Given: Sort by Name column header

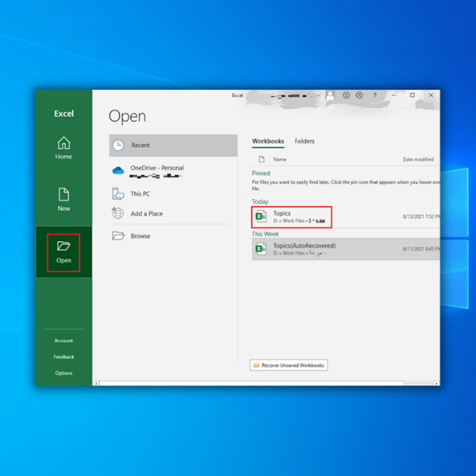Looking at the screenshot, I should 280,159.
